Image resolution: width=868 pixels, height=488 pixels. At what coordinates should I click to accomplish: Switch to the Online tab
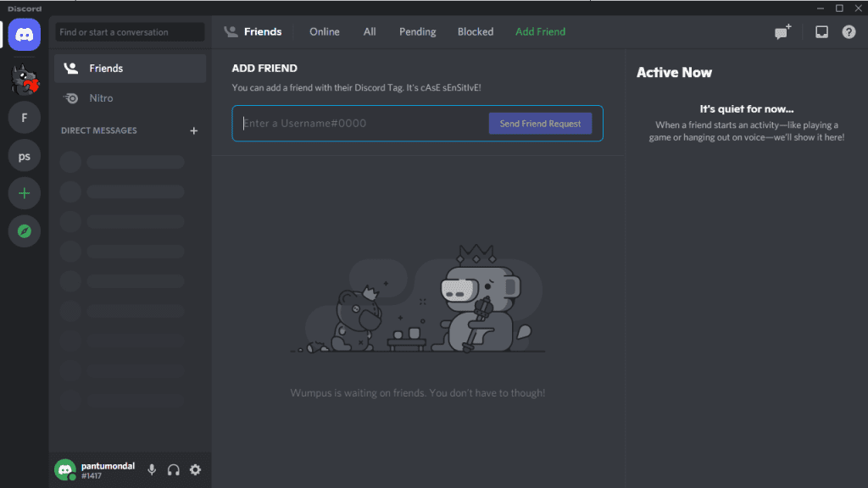[325, 32]
